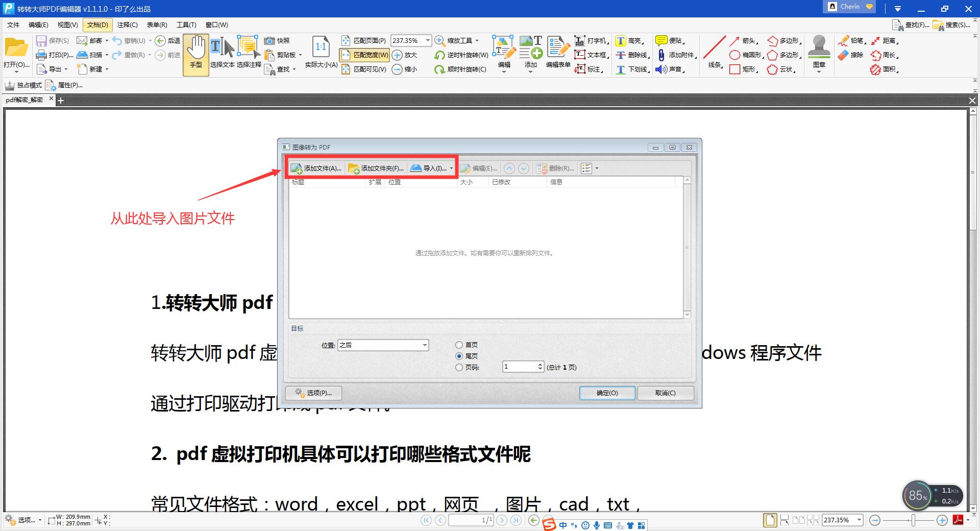Select the Area (面积) measure tool
980x531 pixels.
(884, 69)
